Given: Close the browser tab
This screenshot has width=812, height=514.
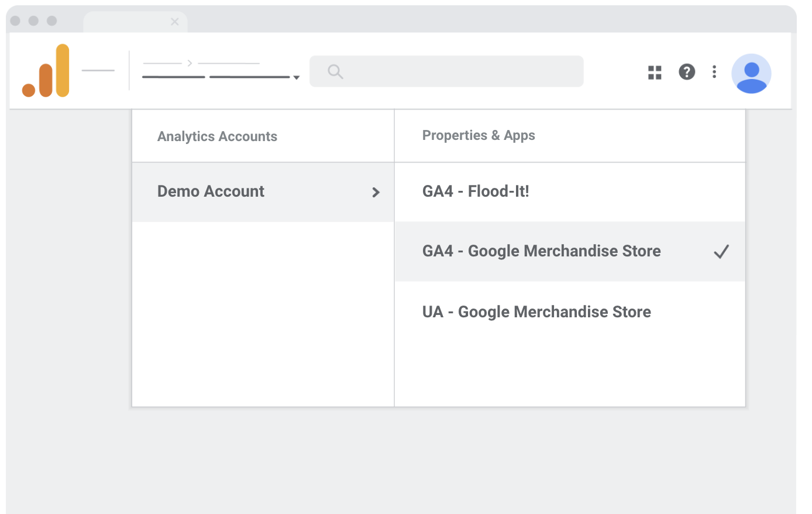Looking at the screenshot, I should tap(174, 22).
